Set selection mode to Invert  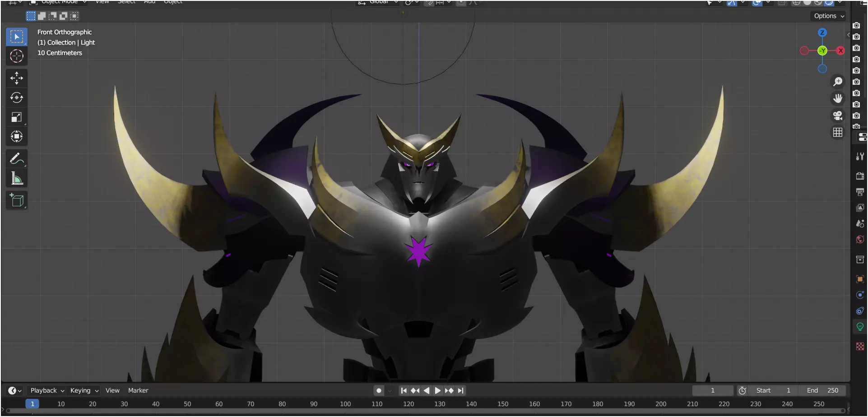pyautogui.click(x=63, y=16)
